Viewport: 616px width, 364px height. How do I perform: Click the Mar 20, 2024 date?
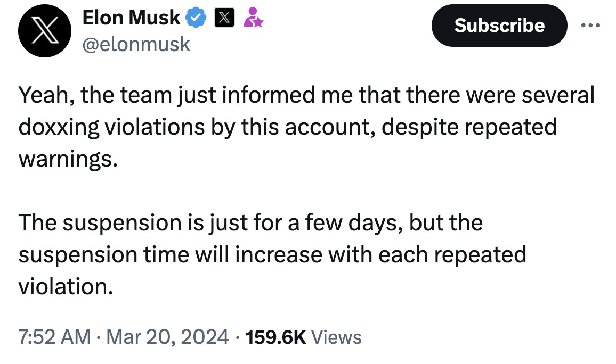click(167, 337)
